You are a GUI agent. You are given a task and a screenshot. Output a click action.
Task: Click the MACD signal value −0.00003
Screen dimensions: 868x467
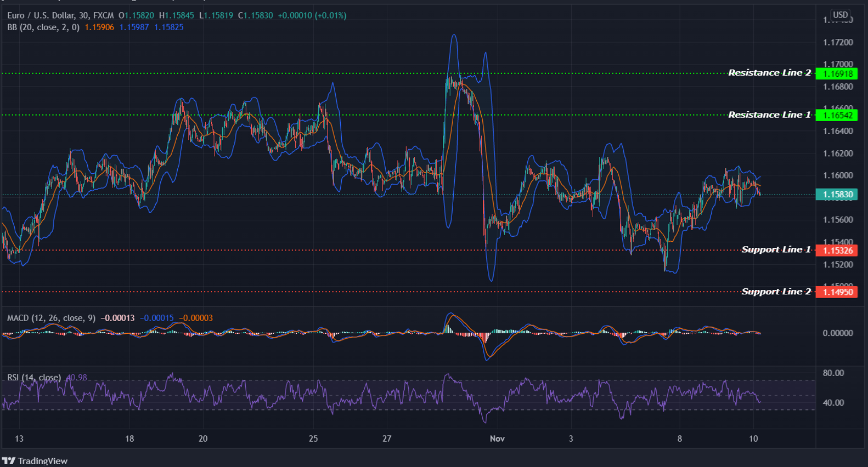tap(196, 318)
